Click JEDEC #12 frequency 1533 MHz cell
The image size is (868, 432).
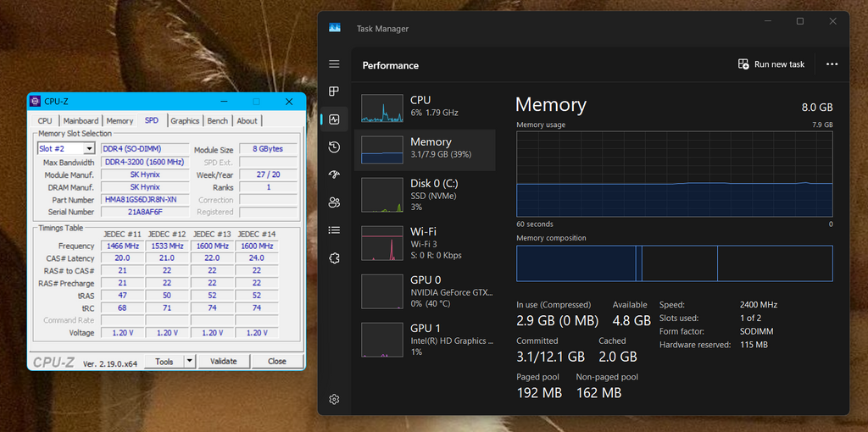click(x=167, y=246)
